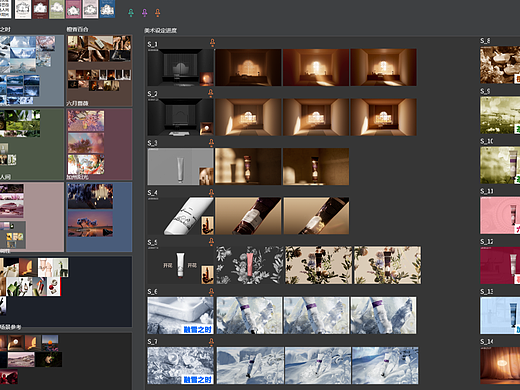This screenshot has width=520, height=390.
Task: Click the '美术设定进度' heading text
Action: (161, 30)
